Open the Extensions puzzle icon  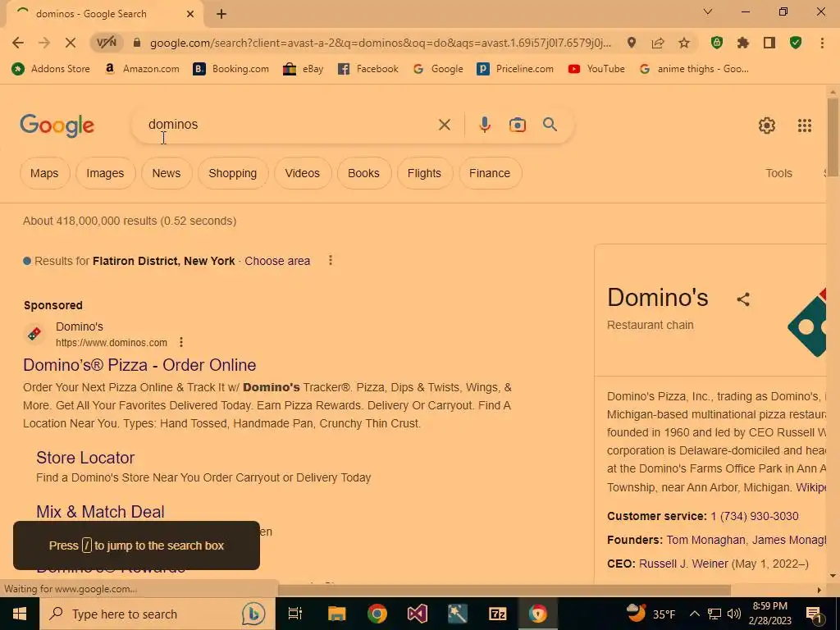[x=743, y=43]
